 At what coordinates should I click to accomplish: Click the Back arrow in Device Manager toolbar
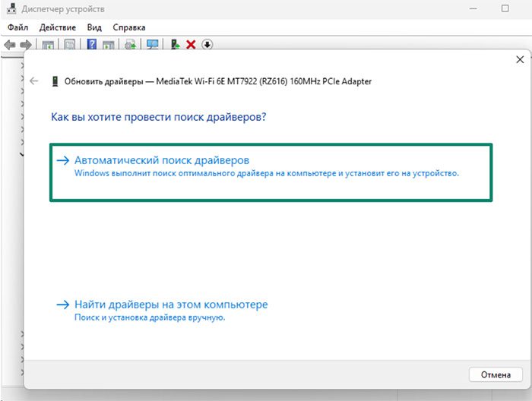pyautogui.click(x=10, y=44)
